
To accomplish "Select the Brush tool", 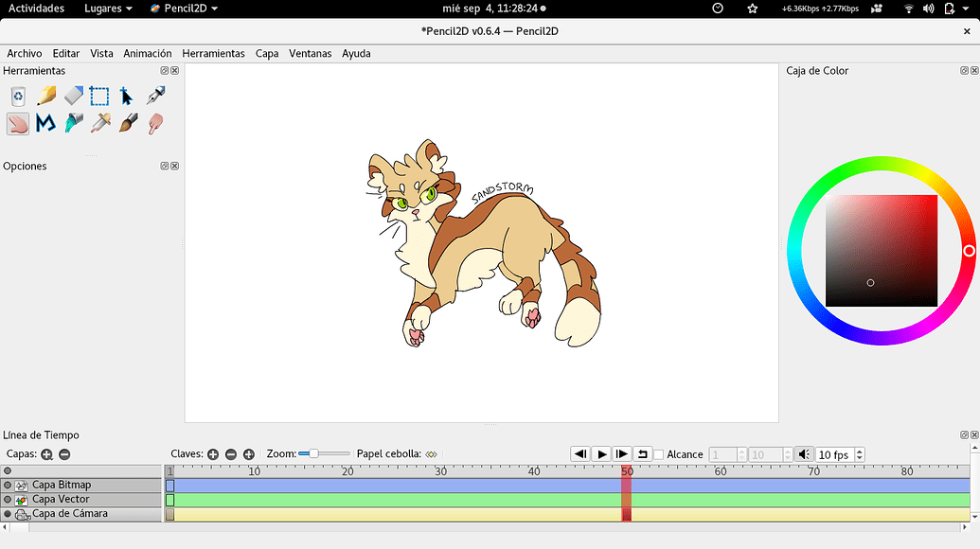I will (x=128, y=123).
